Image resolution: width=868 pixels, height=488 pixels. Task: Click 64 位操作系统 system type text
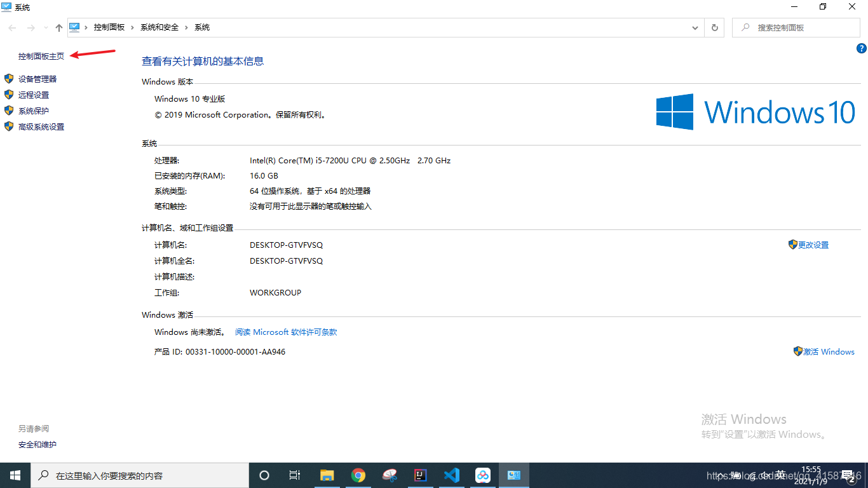point(310,191)
